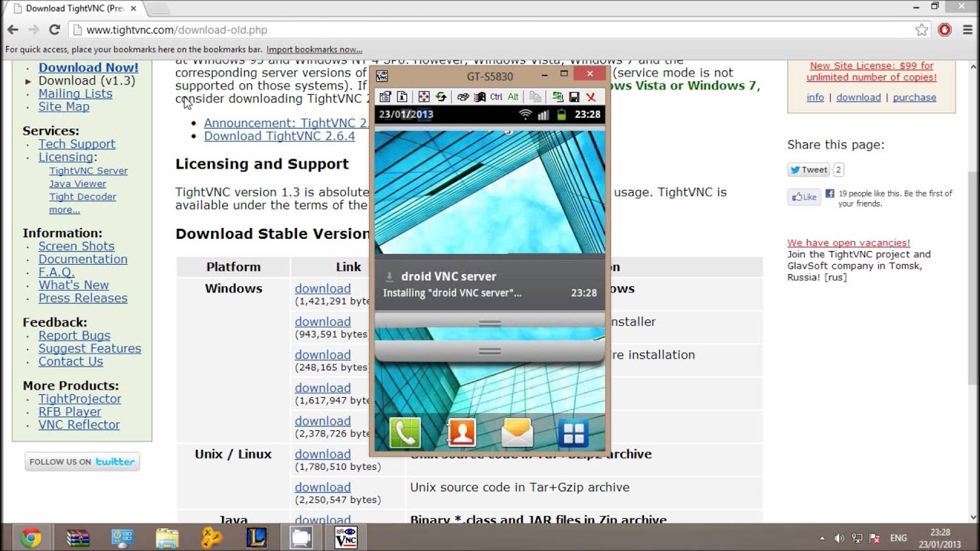The height and width of the screenshot is (551, 980).
Task: Click download link (943,591 bytes)
Action: pos(323,322)
